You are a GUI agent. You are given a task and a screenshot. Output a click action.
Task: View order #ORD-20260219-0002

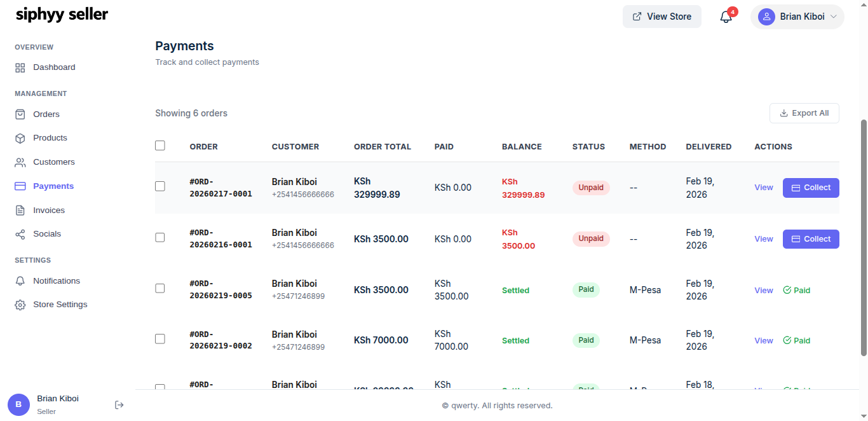click(x=764, y=341)
